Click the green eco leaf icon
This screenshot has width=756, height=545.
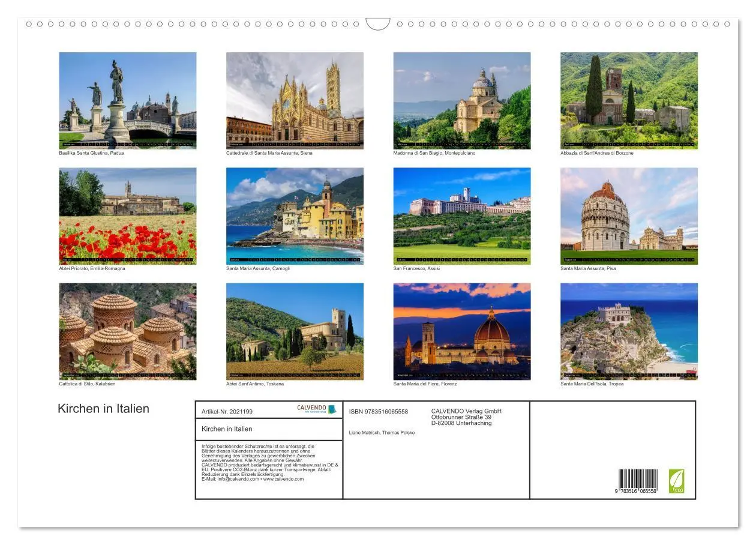pyautogui.click(x=676, y=481)
